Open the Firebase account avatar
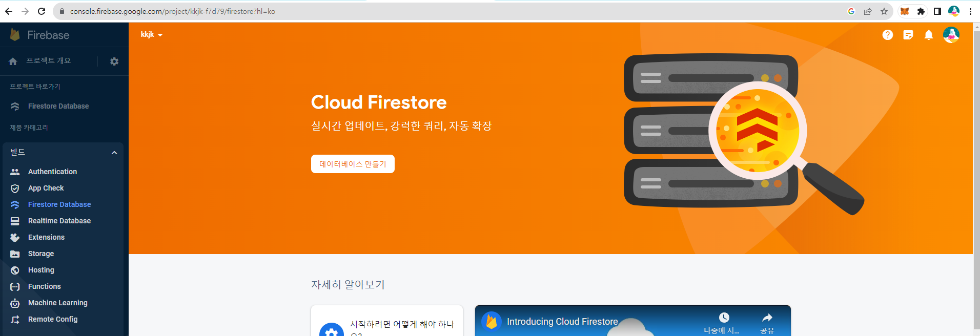The image size is (980, 336). pos(951,35)
